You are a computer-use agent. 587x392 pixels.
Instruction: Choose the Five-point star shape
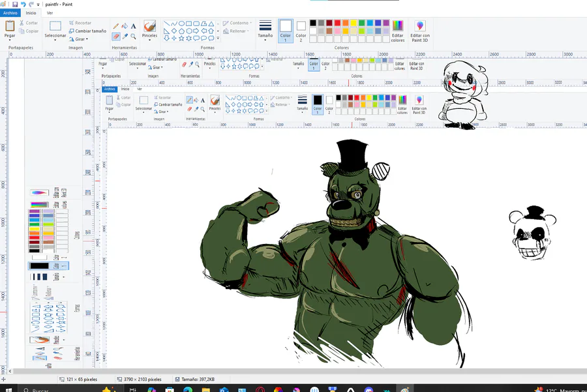(x=181, y=38)
